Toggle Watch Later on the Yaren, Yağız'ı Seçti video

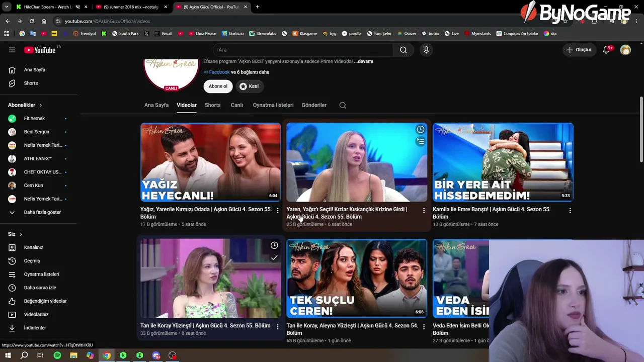tap(420, 130)
